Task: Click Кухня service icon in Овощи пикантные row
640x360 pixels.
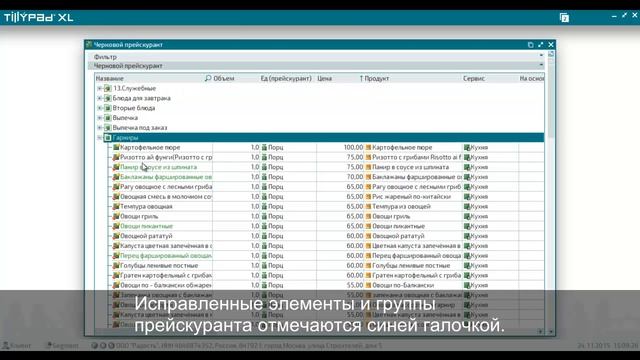Action: tap(467, 226)
